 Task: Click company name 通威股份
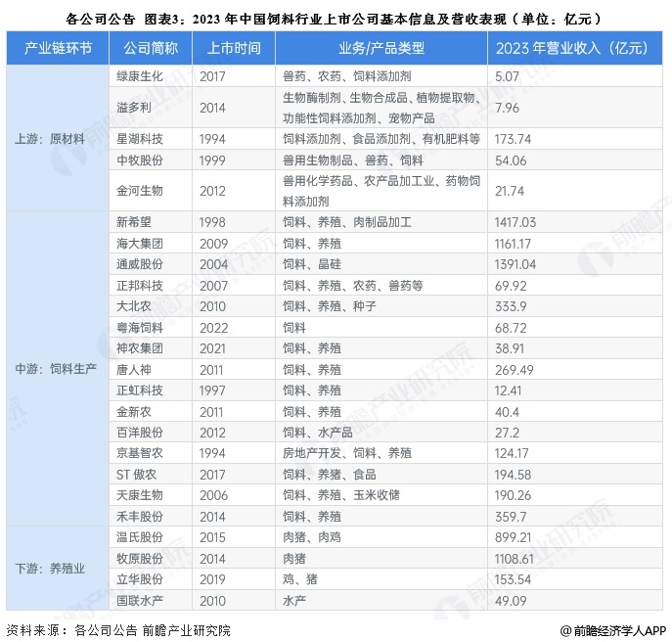pyautogui.click(x=140, y=264)
